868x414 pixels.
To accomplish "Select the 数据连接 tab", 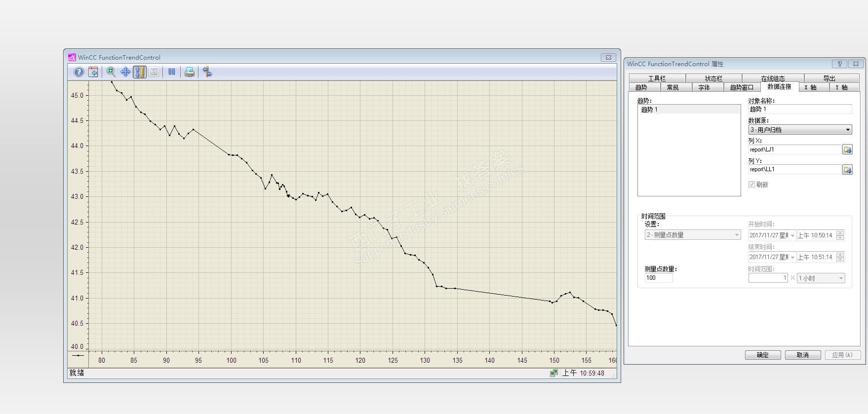I will (779, 86).
